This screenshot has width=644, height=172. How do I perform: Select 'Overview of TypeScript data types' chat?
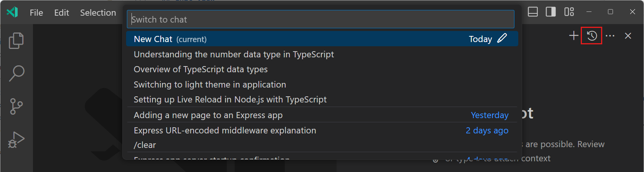pos(200,70)
